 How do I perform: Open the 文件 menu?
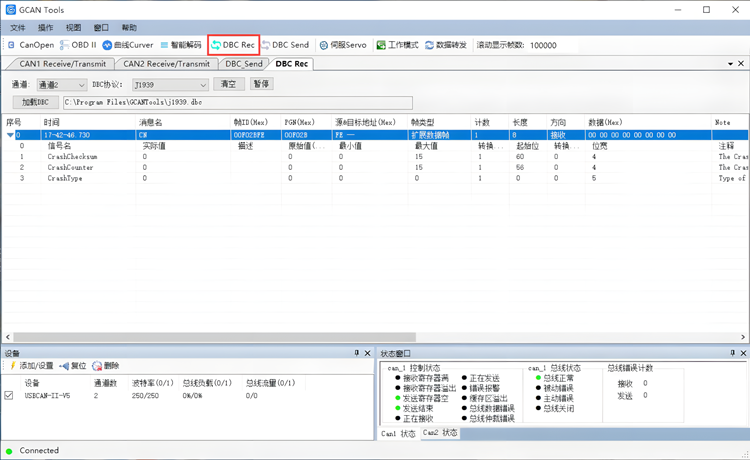click(x=18, y=28)
